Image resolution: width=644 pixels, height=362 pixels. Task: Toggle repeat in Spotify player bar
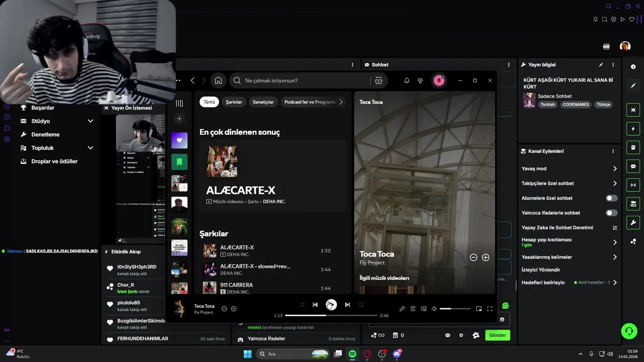pos(361,305)
